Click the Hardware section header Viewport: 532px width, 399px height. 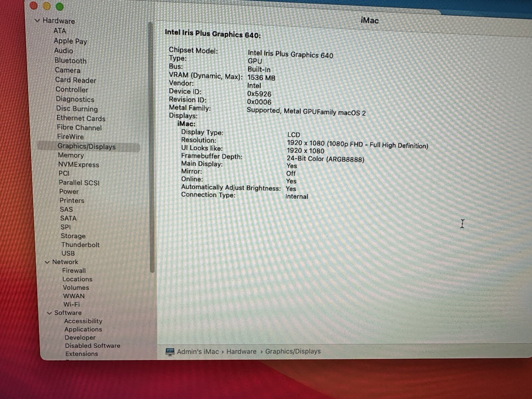click(x=59, y=21)
